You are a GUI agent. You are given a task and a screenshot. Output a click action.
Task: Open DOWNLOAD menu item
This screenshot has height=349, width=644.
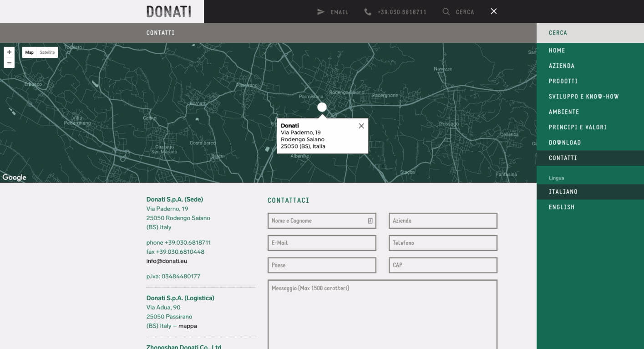click(x=590, y=143)
